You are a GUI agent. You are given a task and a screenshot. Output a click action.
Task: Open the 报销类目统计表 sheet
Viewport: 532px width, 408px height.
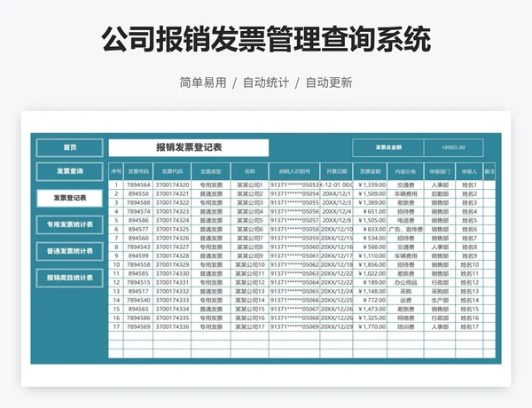[x=69, y=278]
